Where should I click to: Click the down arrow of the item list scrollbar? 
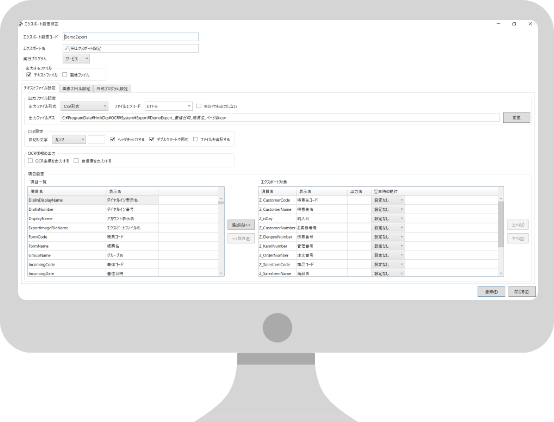pos(221,273)
